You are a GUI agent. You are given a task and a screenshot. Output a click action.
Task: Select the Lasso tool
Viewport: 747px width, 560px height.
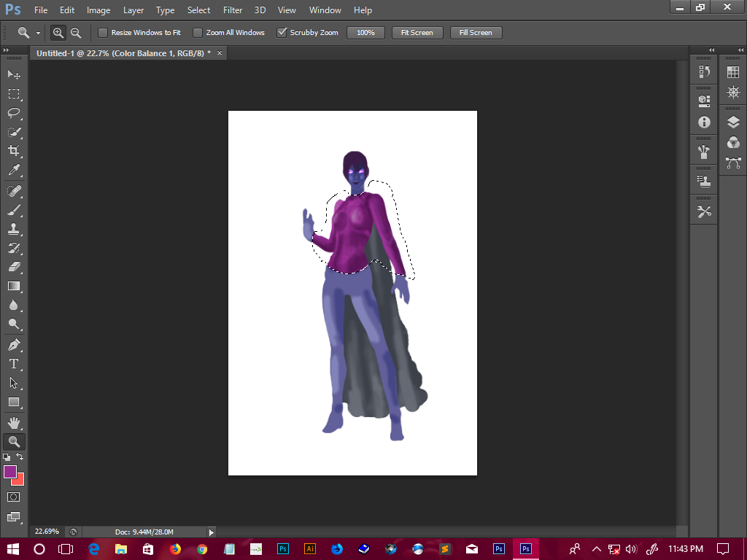click(14, 113)
